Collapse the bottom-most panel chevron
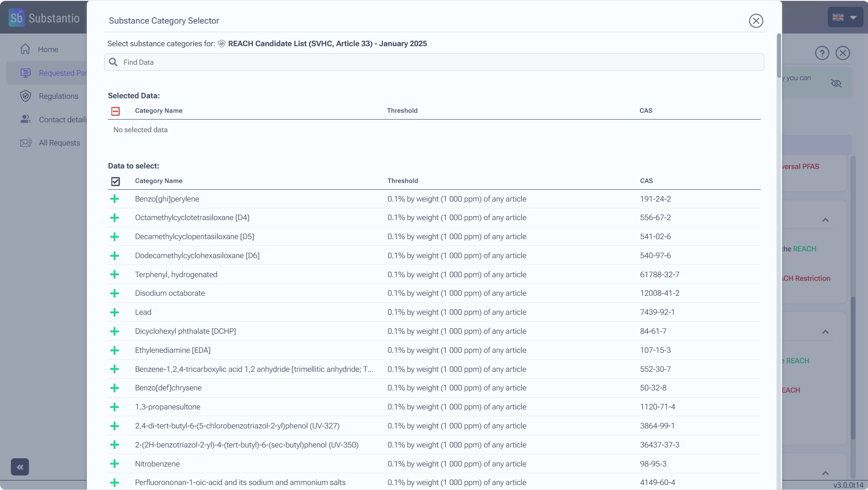 coord(825,473)
